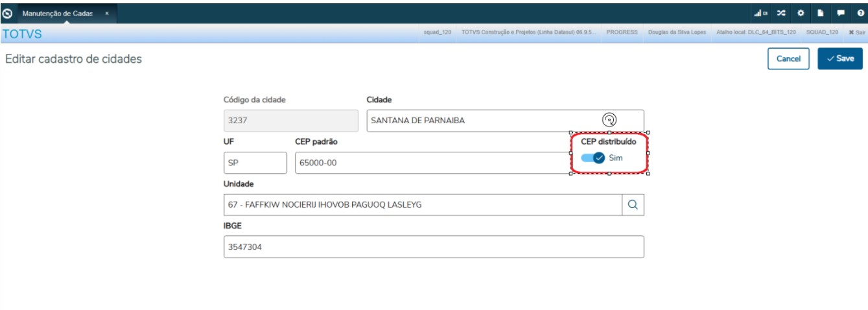Click the Save button

840,58
